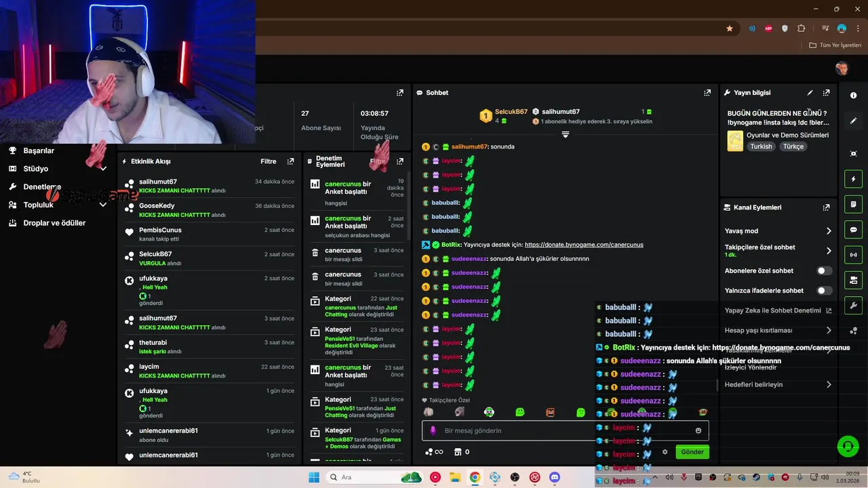Image resolution: width=868 pixels, height=488 pixels.
Task: Click the lightning bolt sidebar icon
Action: click(853, 179)
